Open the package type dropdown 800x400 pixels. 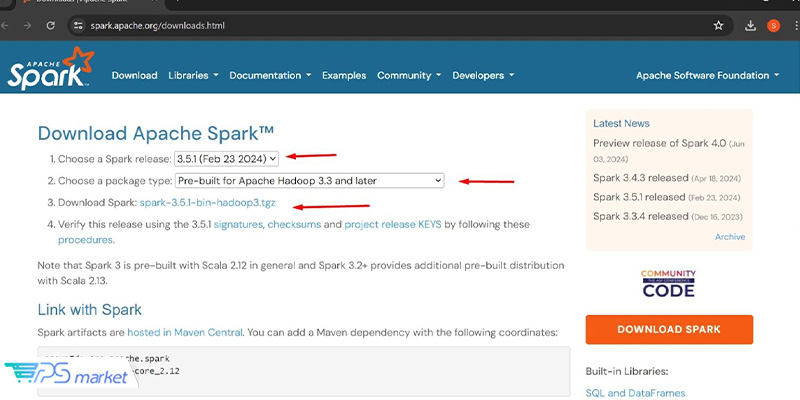(310, 181)
